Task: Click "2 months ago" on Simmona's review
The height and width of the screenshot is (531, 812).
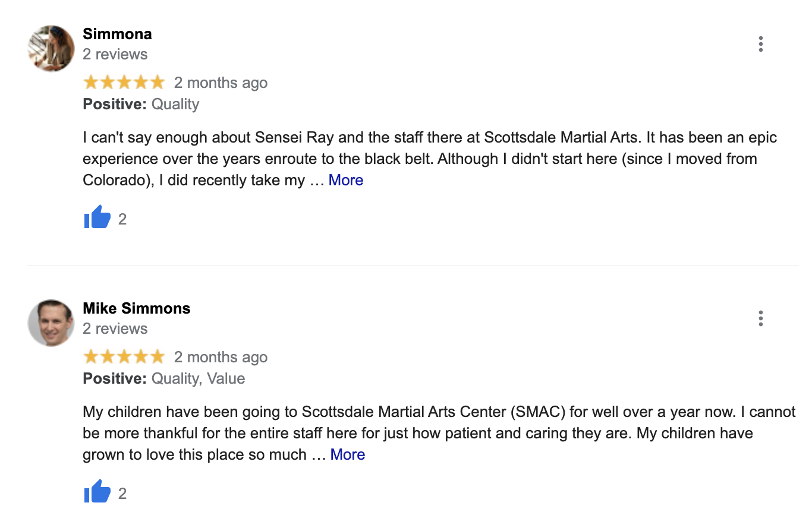Action: click(221, 83)
